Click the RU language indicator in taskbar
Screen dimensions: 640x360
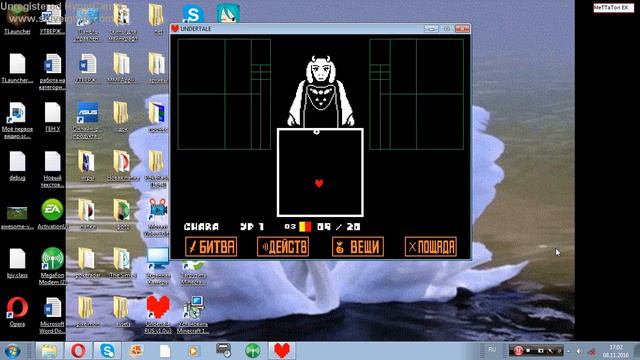click(x=492, y=350)
